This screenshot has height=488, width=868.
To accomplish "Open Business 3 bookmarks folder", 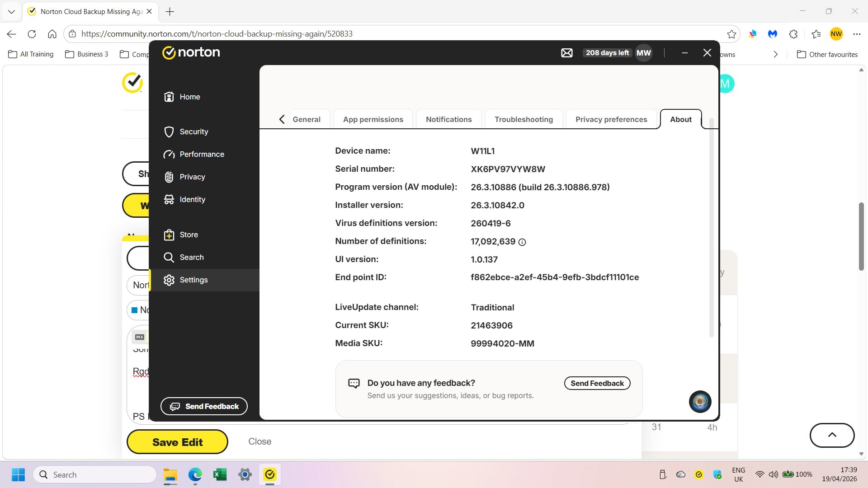I will pos(86,54).
